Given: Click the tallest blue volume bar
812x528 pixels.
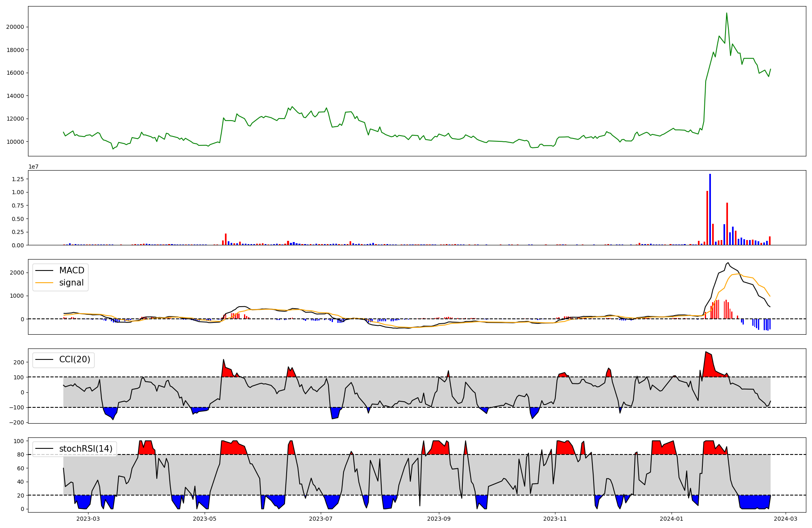Looking at the screenshot, I should 710,209.
